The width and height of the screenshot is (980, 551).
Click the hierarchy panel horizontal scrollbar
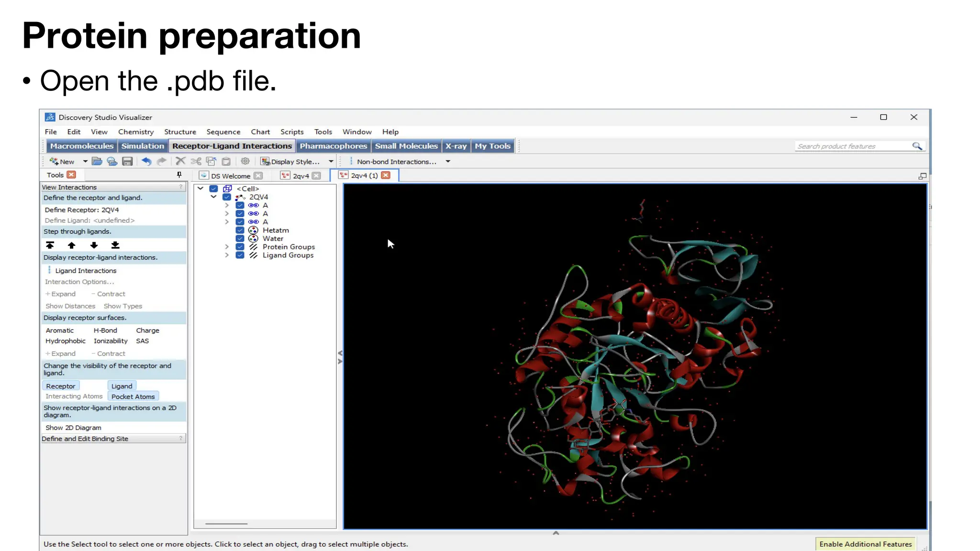click(226, 524)
